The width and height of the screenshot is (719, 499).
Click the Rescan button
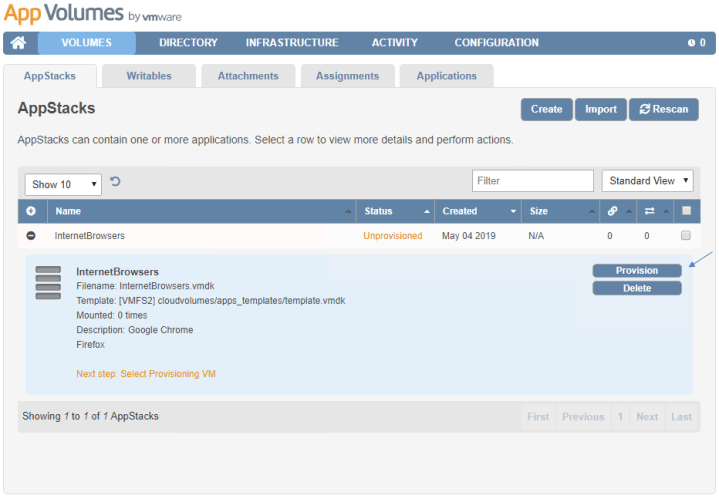pyautogui.click(x=664, y=109)
